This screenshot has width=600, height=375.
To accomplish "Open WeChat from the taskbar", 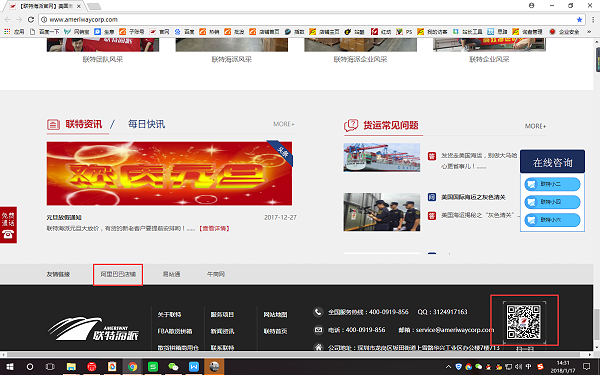I will point(173,367).
